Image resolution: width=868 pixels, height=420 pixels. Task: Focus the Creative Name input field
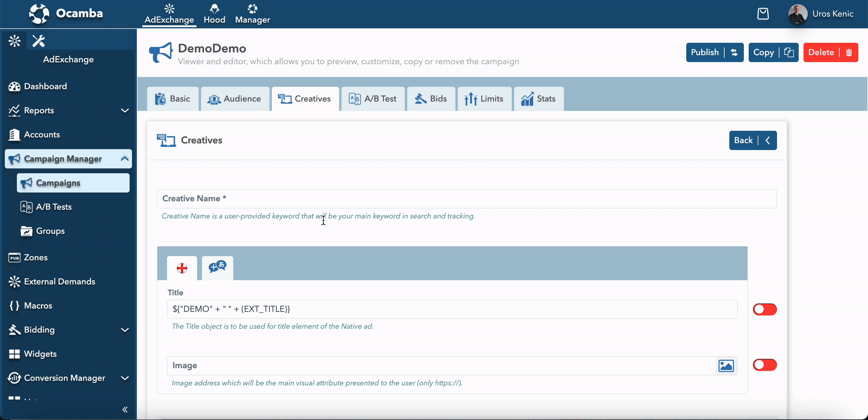point(467,199)
